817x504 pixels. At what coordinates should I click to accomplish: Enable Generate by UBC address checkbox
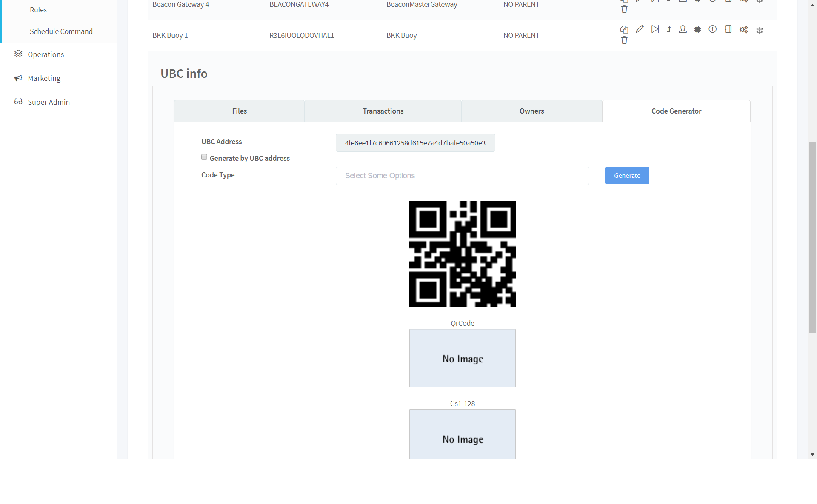204,157
